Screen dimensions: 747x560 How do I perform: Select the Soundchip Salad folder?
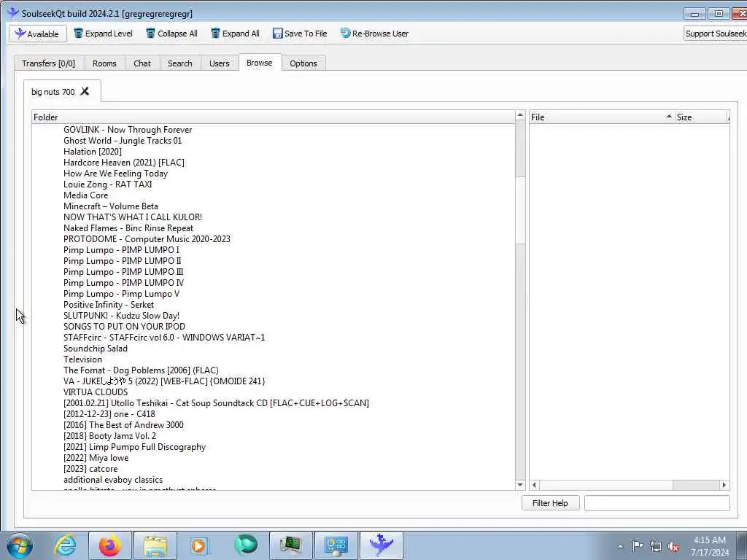coord(96,349)
